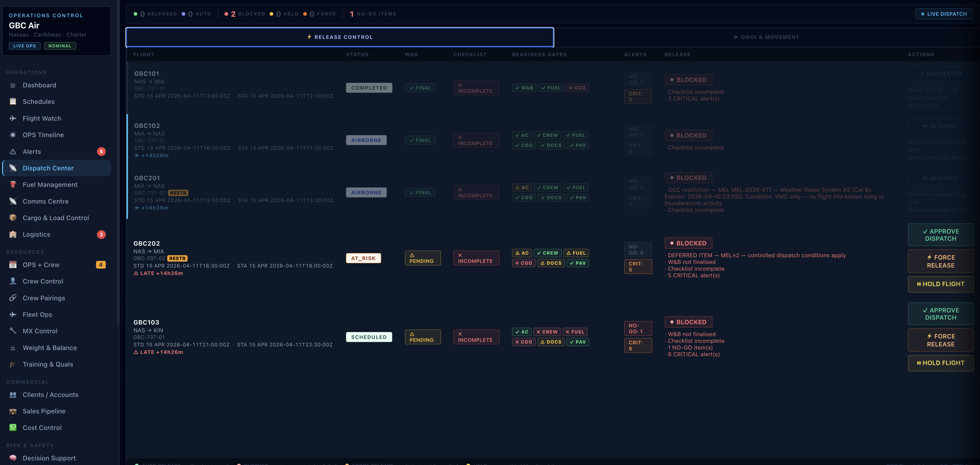Click the GBC103 CRIT: 6 alert box

pos(638,346)
